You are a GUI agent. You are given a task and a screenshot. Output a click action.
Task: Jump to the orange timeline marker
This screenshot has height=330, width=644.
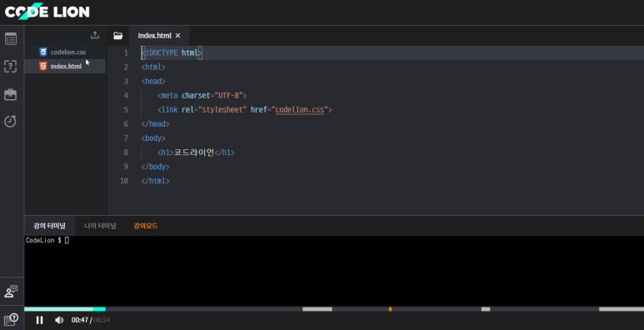coord(390,309)
